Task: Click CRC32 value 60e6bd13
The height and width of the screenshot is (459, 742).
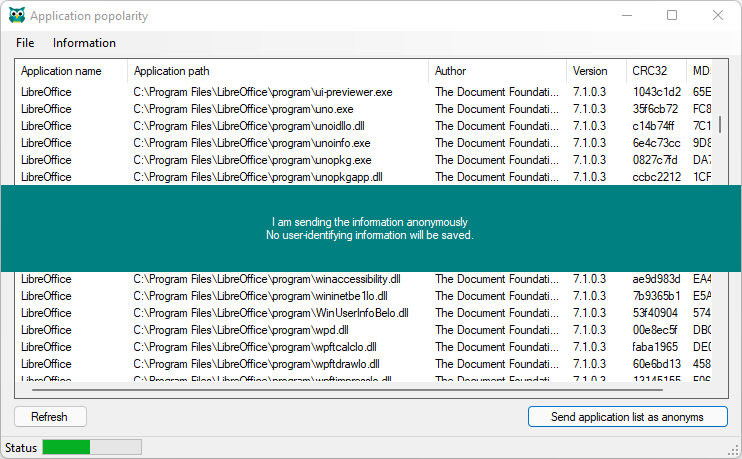Action: click(657, 364)
